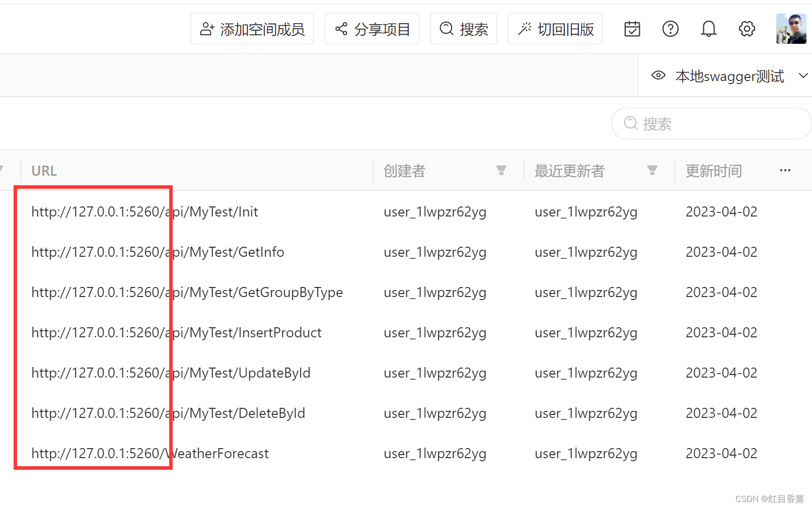This screenshot has width=812, height=508.
Task: Open the settings gear
Action: click(x=747, y=29)
